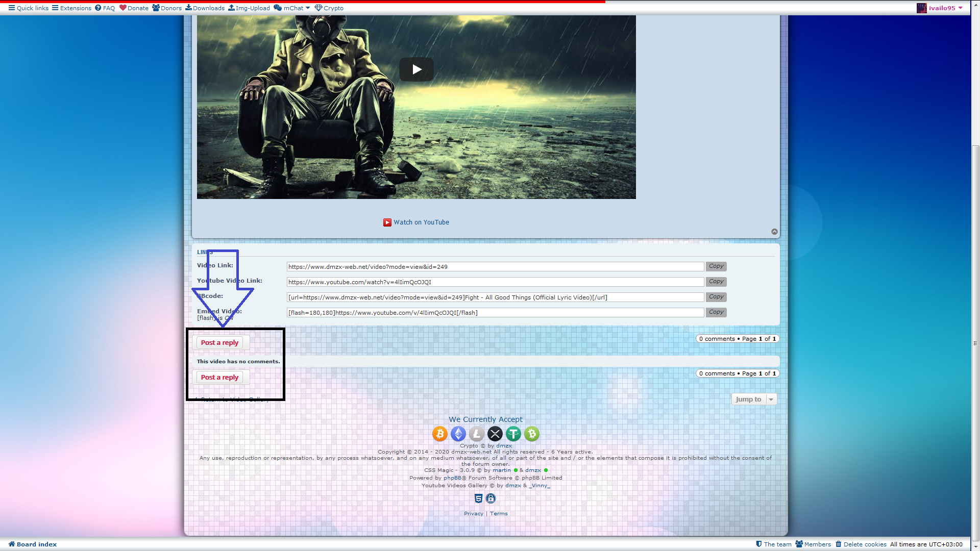This screenshot has width=980, height=551.
Task: Click the green Tether coin icon
Action: pos(513,434)
